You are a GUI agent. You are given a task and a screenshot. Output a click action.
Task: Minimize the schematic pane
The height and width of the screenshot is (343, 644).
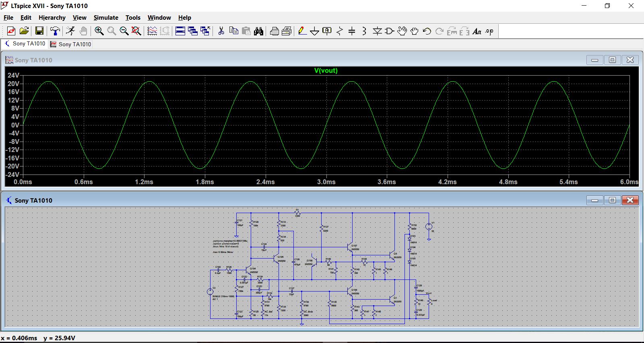(594, 200)
